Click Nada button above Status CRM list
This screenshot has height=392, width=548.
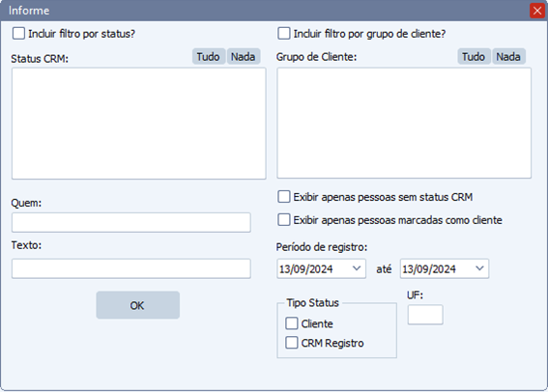pos(244,57)
